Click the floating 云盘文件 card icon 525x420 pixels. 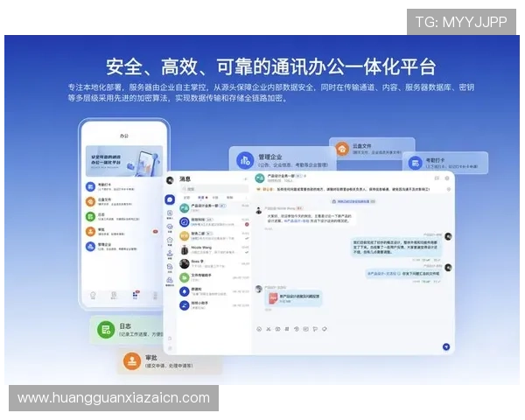point(342,149)
